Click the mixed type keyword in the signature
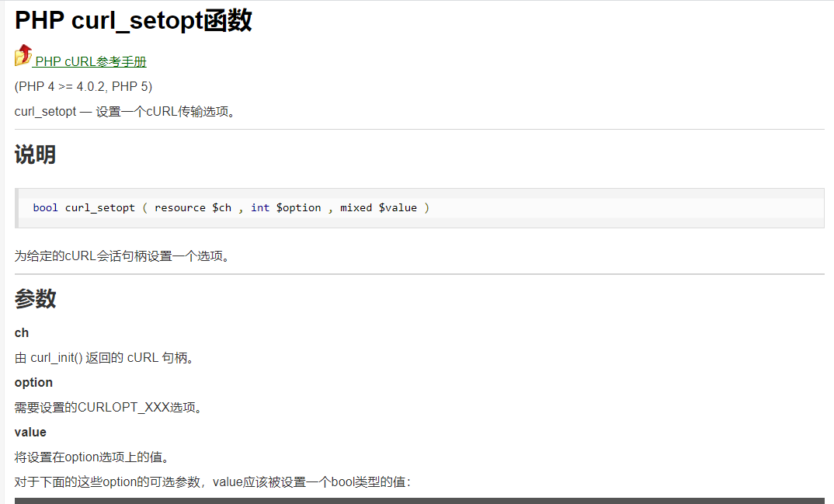This screenshot has width=834, height=504. (x=356, y=207)
